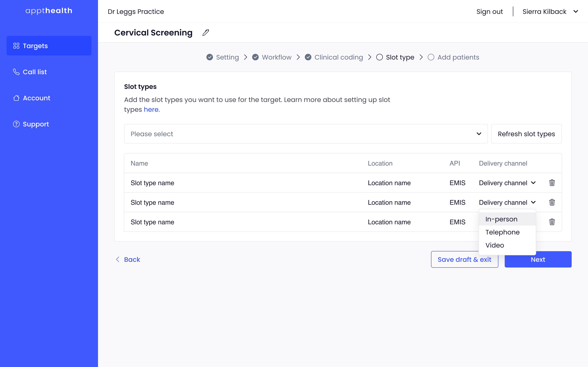Delete the third slot type row
This screenshot has width=588, height=367.
[552, 222]
